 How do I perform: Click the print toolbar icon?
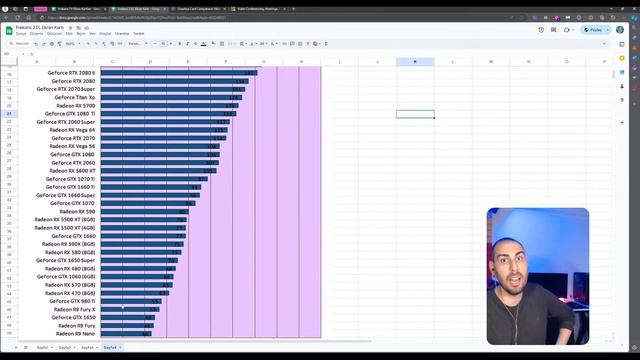point(51,44)
